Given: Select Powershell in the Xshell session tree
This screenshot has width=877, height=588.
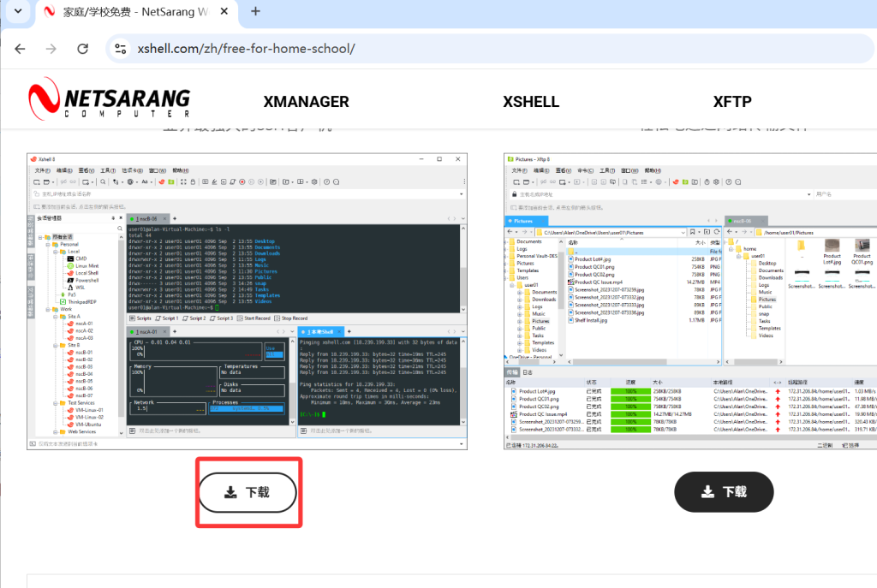Looking at the screenshot, I should tap(87, 280).
